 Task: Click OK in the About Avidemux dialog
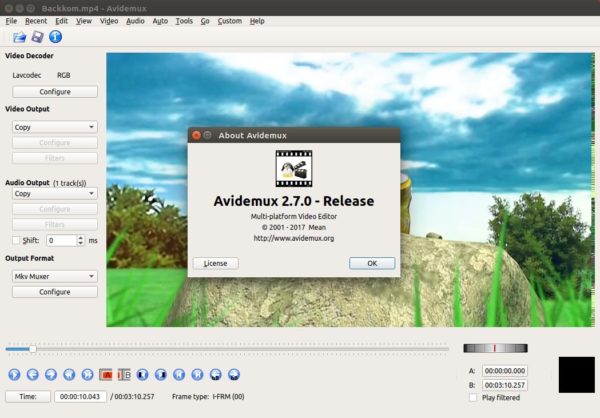pos(372,263)
